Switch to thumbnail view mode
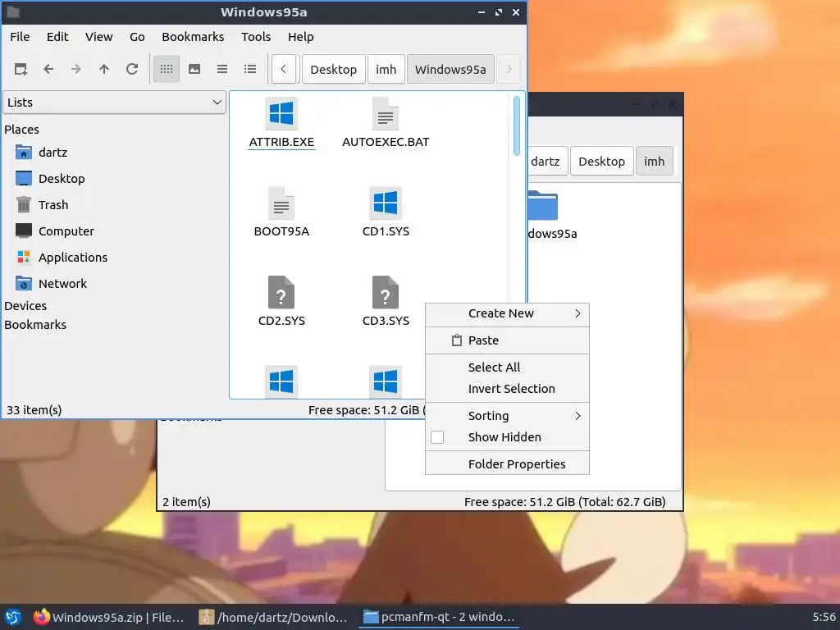The height and width of the screenshot is (630, 840). pos(194,69)
